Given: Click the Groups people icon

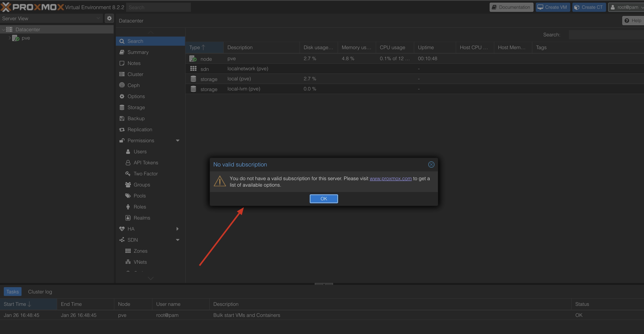Looking at the screenshot, I should coord(128,185).
